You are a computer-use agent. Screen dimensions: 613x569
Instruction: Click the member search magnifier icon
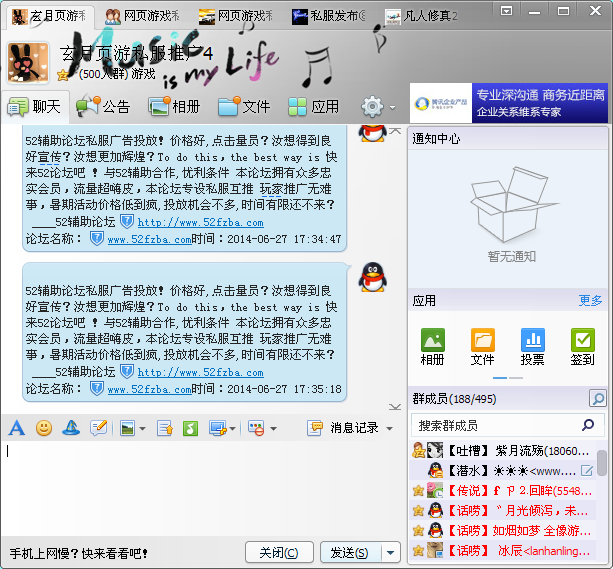(597, 399)
